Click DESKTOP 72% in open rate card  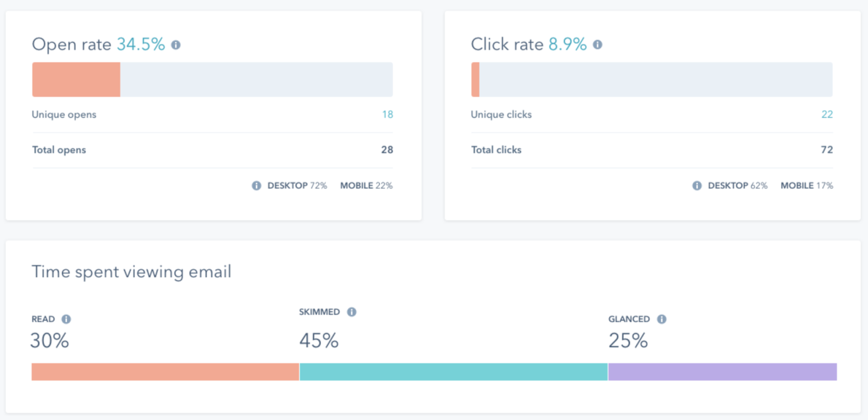(x=297, y=186)
